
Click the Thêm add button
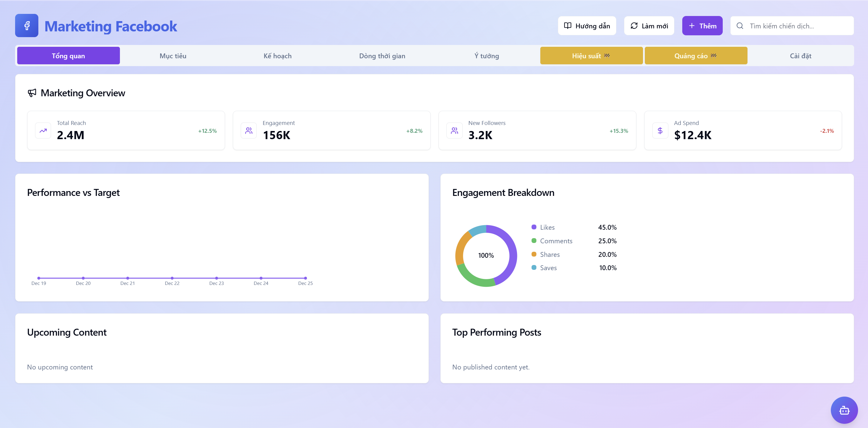point(702,26)
